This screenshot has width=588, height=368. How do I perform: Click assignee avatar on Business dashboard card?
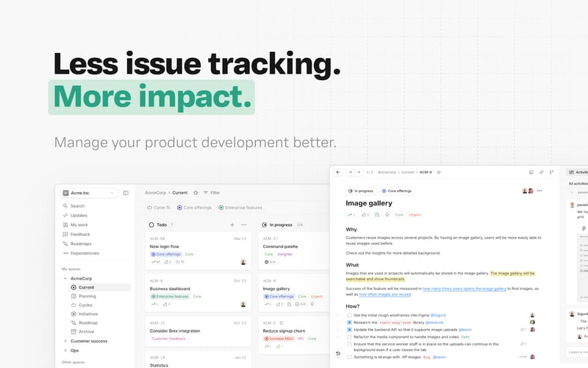tap(243, 304)
